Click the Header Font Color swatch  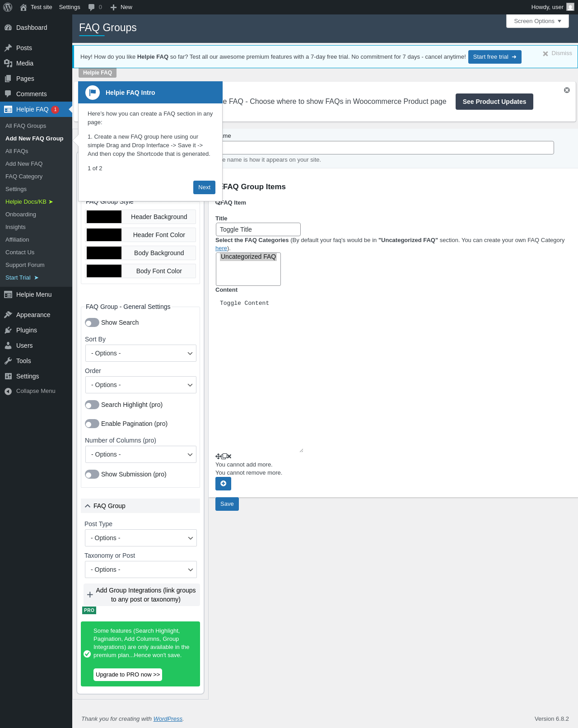click(104, 235)
